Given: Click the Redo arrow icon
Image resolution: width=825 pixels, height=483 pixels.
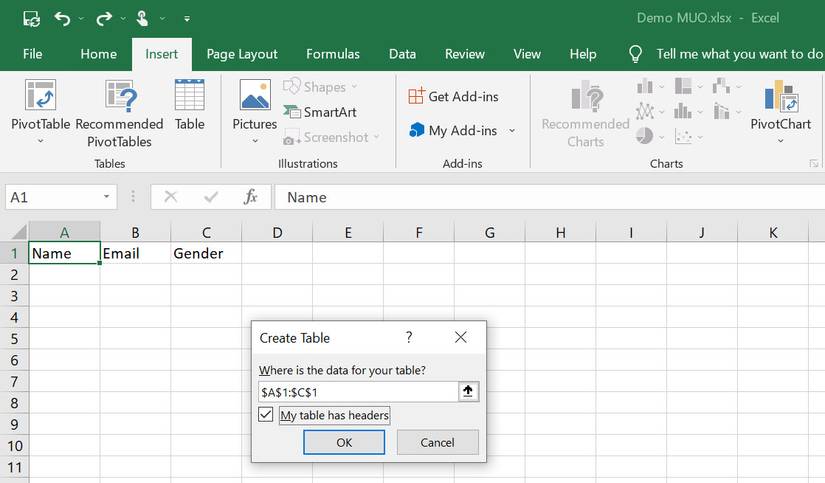Looking at the screenshot, I should [x=104, y=19].
